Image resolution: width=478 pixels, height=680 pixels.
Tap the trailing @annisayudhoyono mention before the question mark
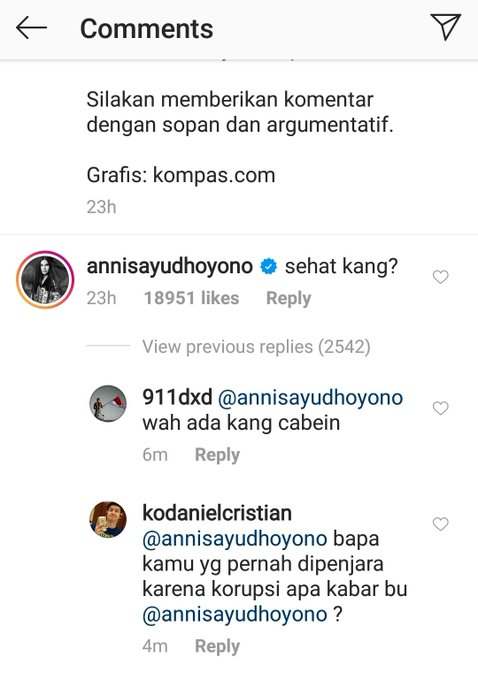click(x=235, y=615)
